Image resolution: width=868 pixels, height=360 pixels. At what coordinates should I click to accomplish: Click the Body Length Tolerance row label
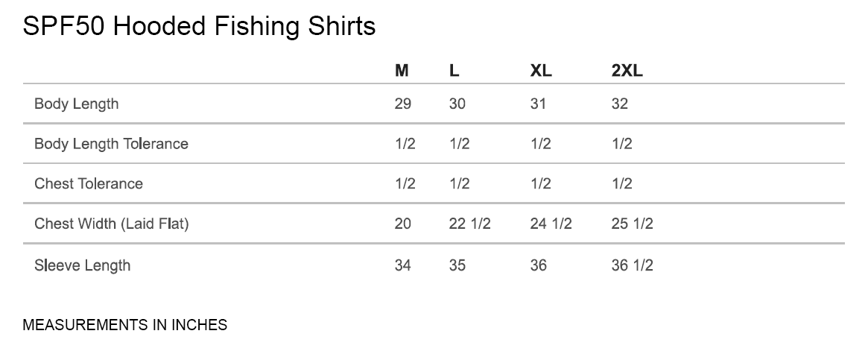point(111,144)
